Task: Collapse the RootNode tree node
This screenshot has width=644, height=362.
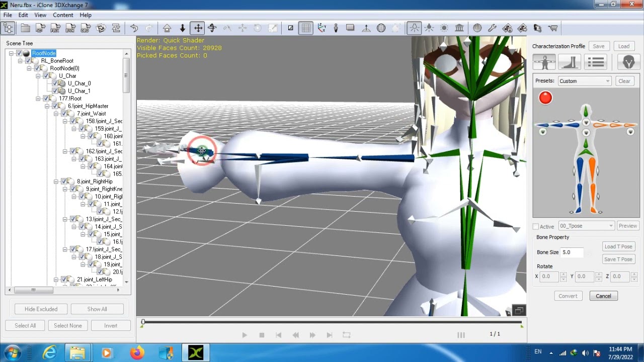Action: coord(11,53)
